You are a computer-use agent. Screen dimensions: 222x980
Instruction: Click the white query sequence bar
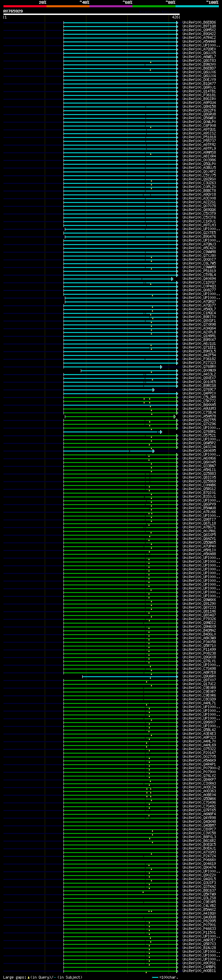tap(91, 15)
